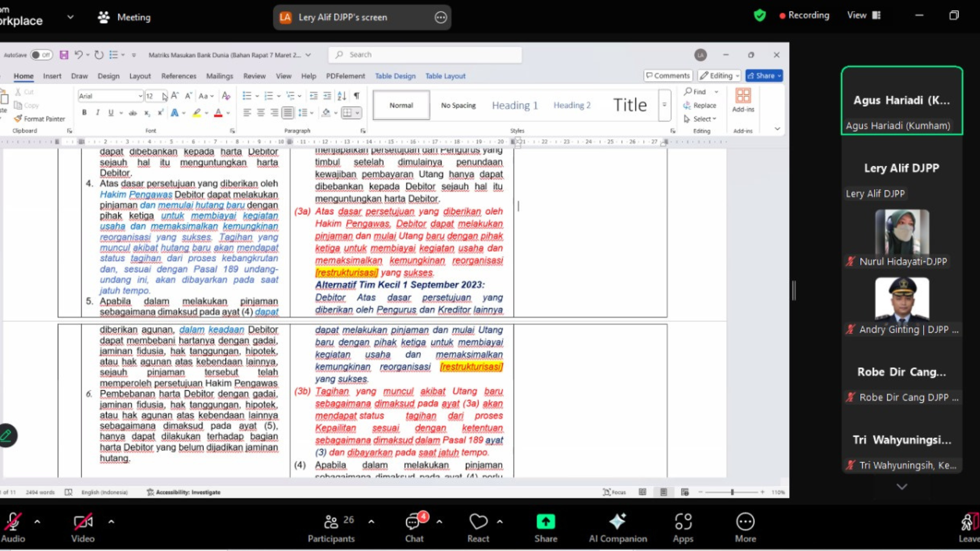The height and width of the screenshot is (551, 980).
Task: Open Zoom Chat panel
Action: coord(414,528)
